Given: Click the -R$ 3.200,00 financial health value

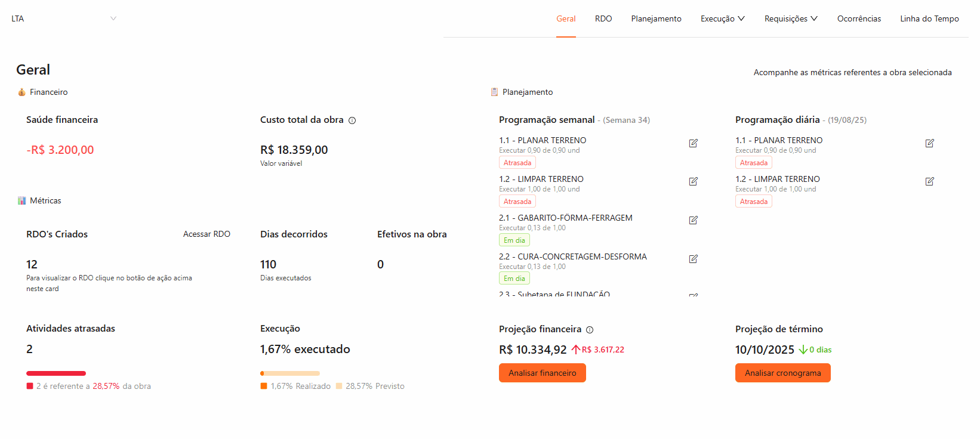Looking at the screenshot, I should point(60,150).
